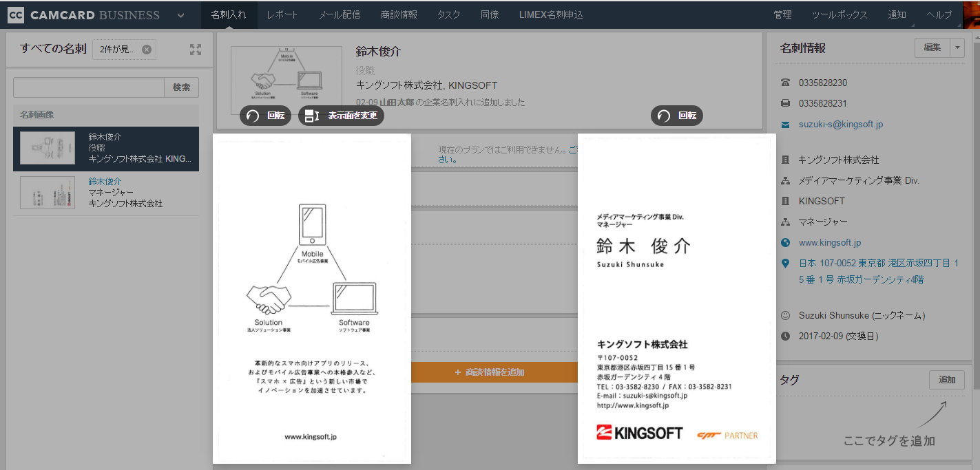
Task: Click 表示面を変更 to flip card side
Action: tap(341, 116)
